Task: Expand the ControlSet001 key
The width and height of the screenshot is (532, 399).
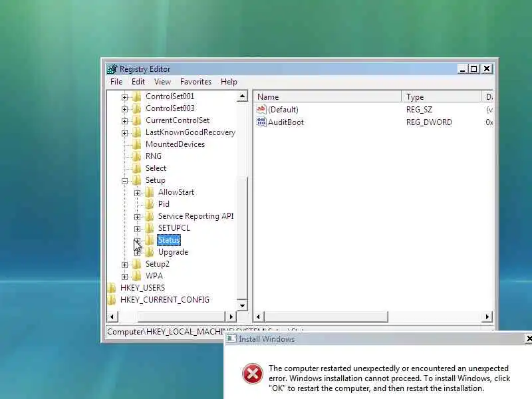Action: pyautogui.click(x=124, y=97)
